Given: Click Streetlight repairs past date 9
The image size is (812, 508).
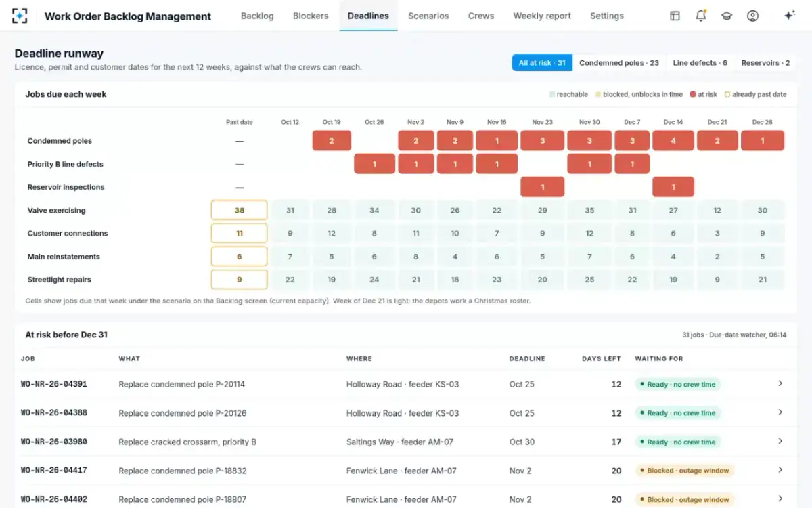Looking at the screenshot, I should click(x=240, y=280).
